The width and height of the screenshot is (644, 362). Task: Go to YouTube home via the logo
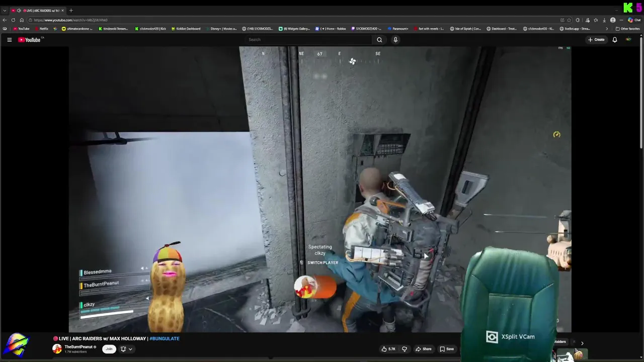click(x=29, y=40)
